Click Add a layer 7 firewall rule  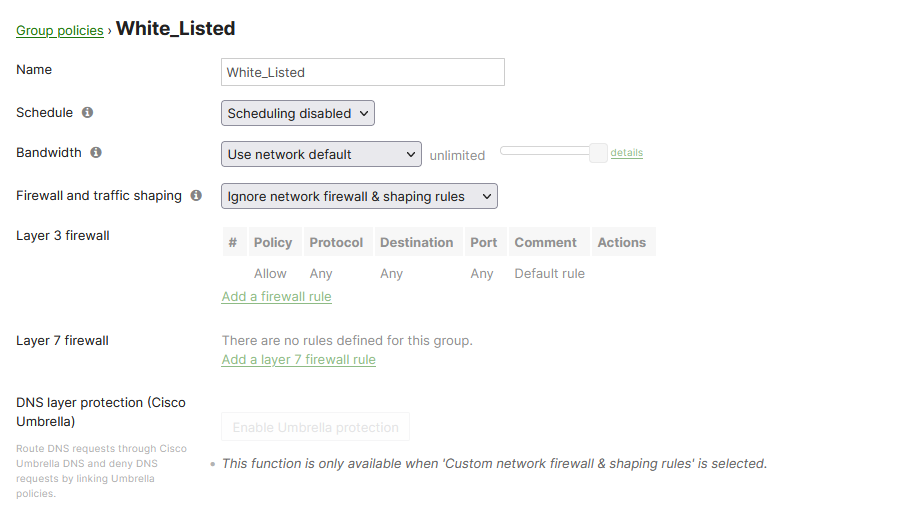298,360
